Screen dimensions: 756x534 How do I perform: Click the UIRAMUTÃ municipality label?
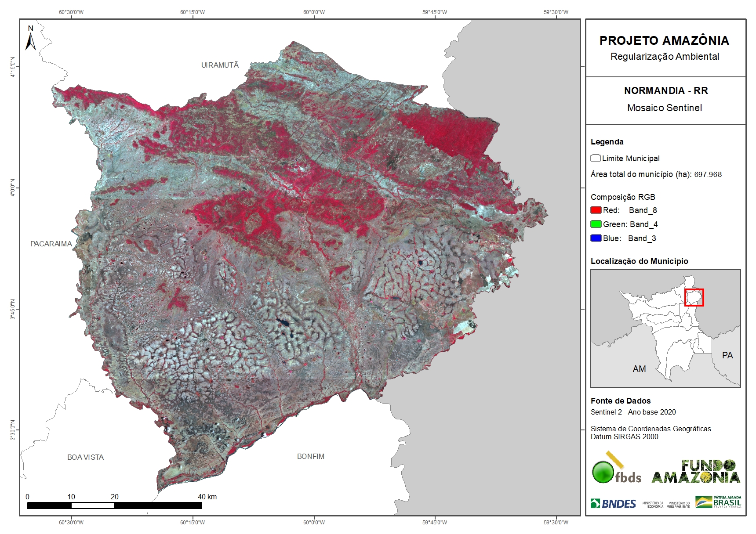pos(220,65)
